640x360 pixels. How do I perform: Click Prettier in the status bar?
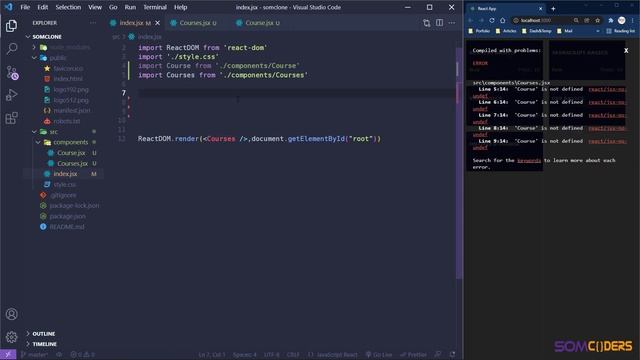pyautogui.click(x=413, y=355)
